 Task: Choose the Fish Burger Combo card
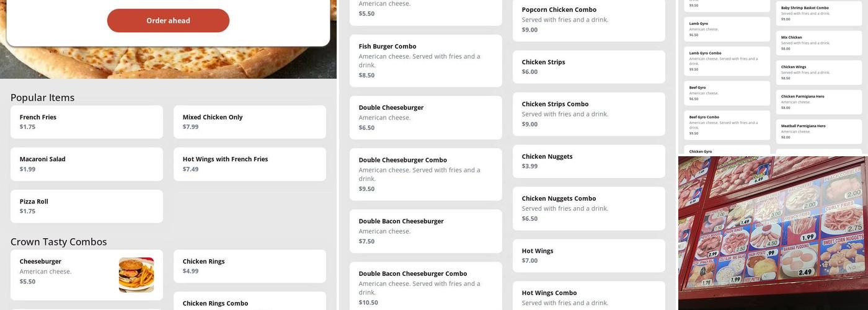(425, 60)
